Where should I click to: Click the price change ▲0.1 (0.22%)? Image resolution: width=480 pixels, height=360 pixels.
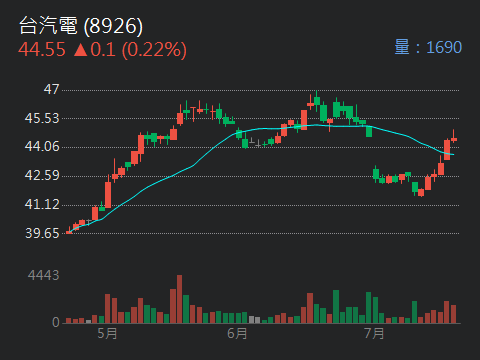coord(130,50)
